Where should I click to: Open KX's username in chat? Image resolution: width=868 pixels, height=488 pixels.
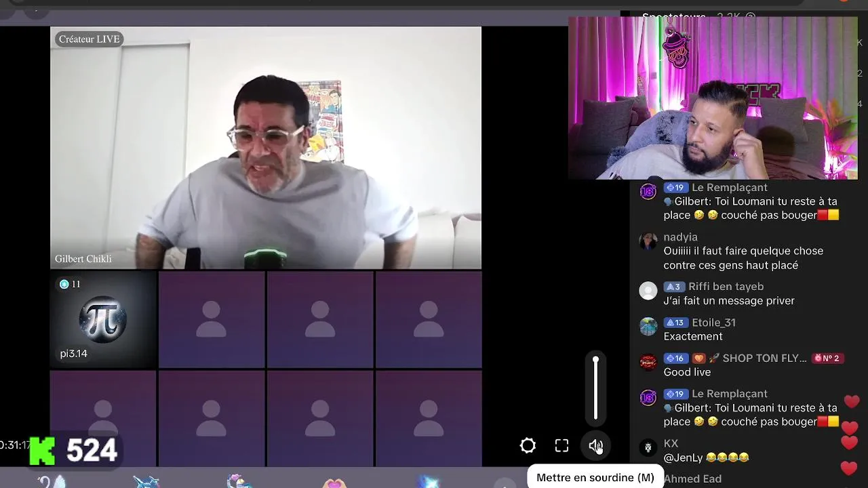[671, 444]
